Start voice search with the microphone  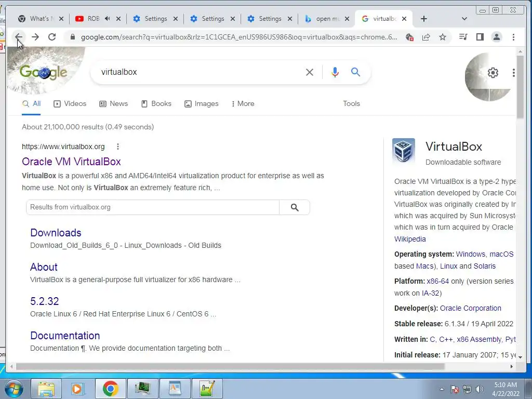click(x=335, y=72)
